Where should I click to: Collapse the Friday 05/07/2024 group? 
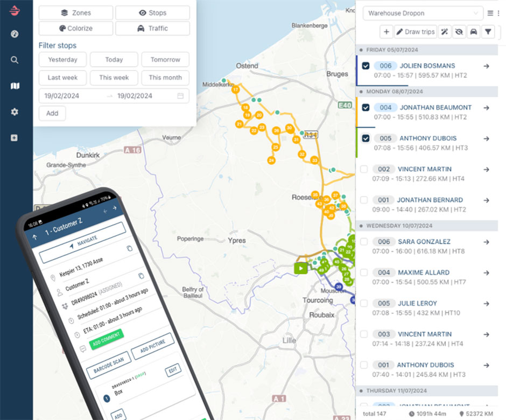pos(427,50)
